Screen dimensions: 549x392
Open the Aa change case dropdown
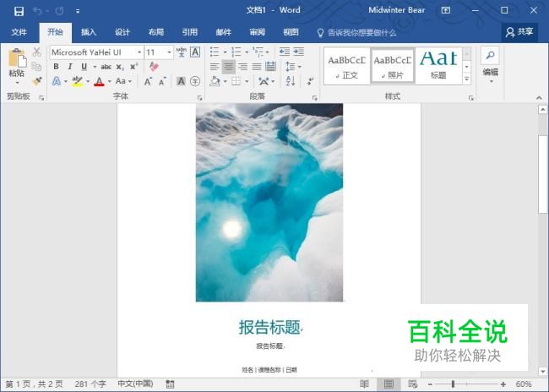click(123, 81)
